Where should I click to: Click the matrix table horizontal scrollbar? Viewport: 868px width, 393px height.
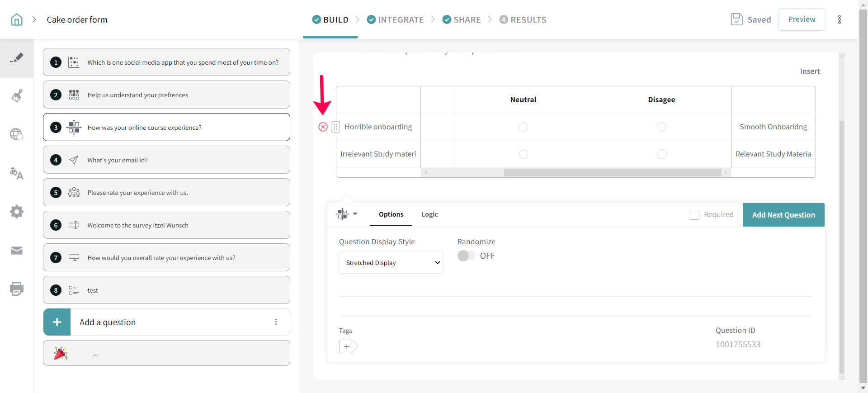pyautogui.click(x=612, y=172)
